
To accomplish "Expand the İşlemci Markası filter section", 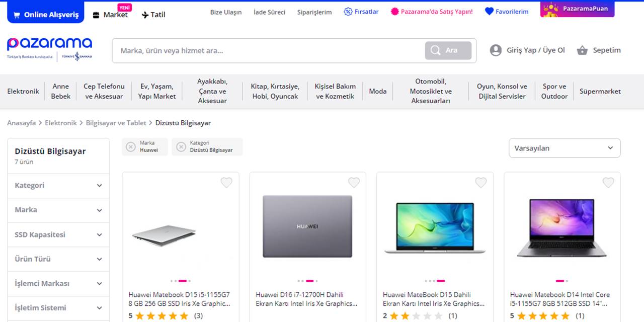I will tap(58, 283).
